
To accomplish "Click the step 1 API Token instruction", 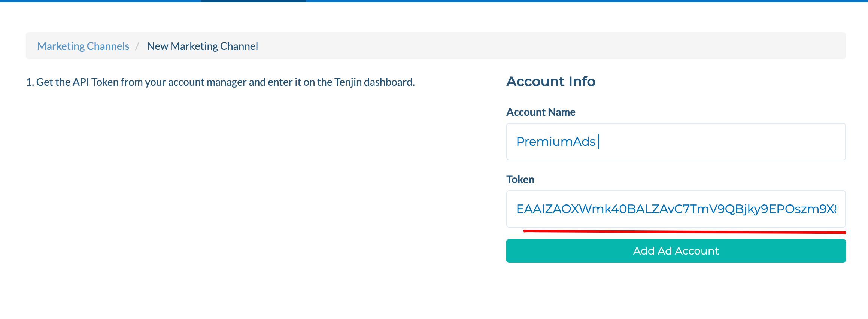I will point(220,82).
